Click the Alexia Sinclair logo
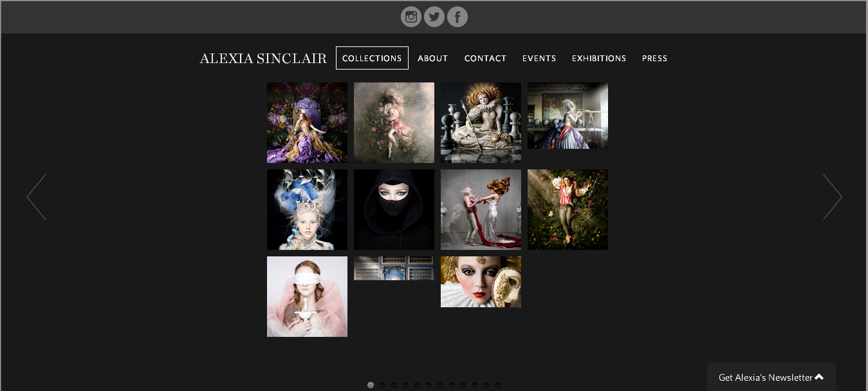 pos(263,59)
